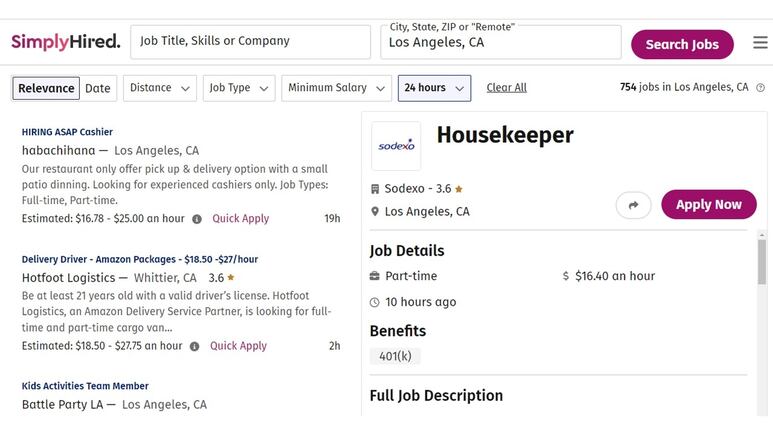Click the Search Jobs button

click(682, 44)
